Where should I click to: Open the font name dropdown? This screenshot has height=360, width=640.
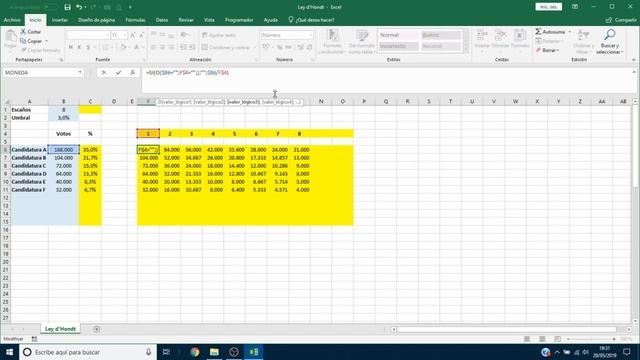tap(108, 36)
